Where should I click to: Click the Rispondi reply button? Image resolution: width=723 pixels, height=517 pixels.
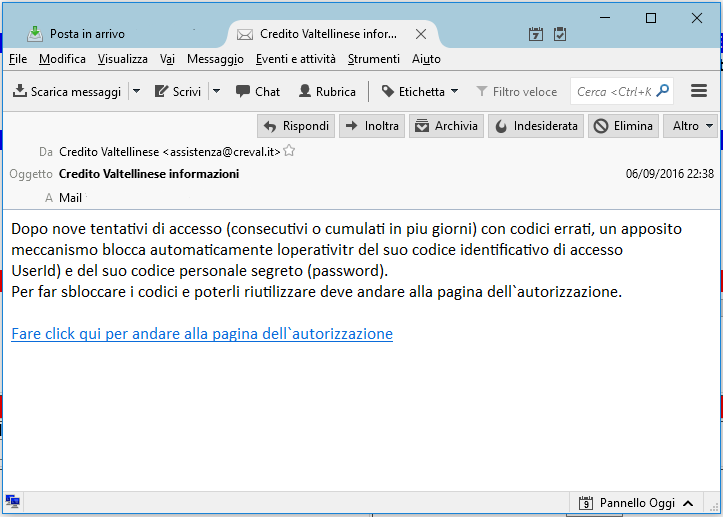296,126
